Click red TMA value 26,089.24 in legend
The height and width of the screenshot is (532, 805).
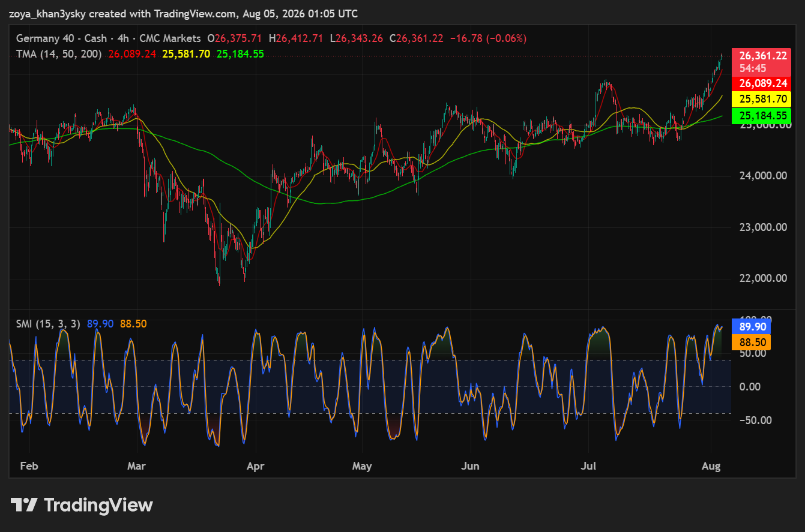(x=132, y=53)
